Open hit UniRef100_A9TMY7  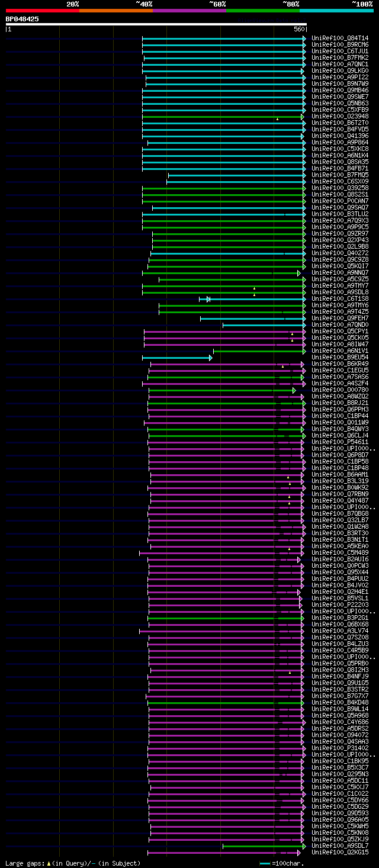click(x=340, y=285)
